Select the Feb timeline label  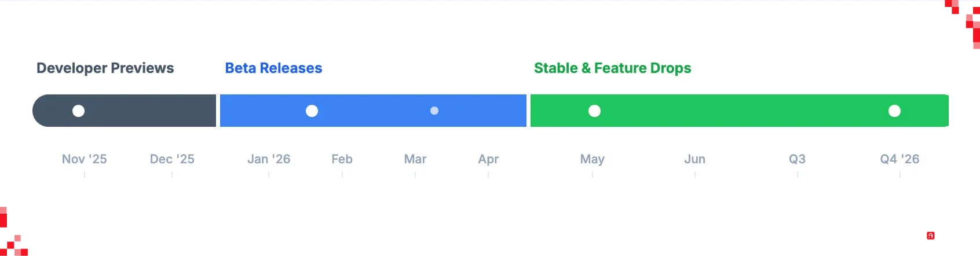click(x=342, y=159)
